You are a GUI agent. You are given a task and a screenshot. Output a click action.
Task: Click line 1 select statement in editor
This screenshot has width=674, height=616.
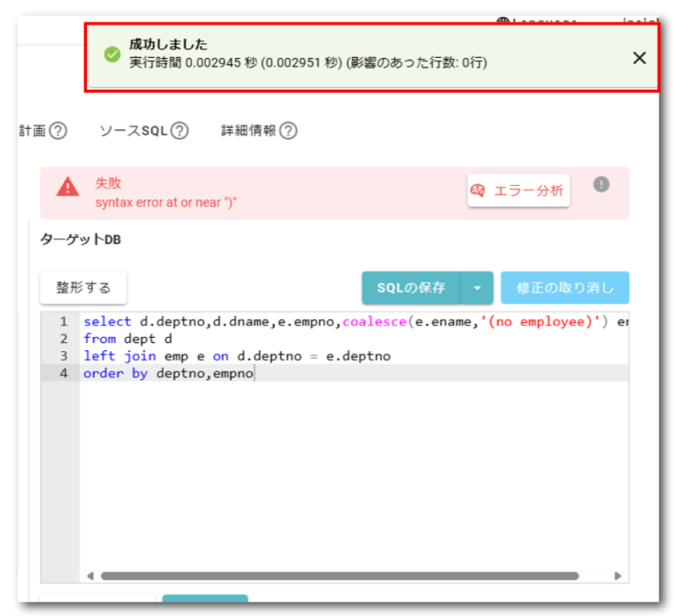pos(355,321)
